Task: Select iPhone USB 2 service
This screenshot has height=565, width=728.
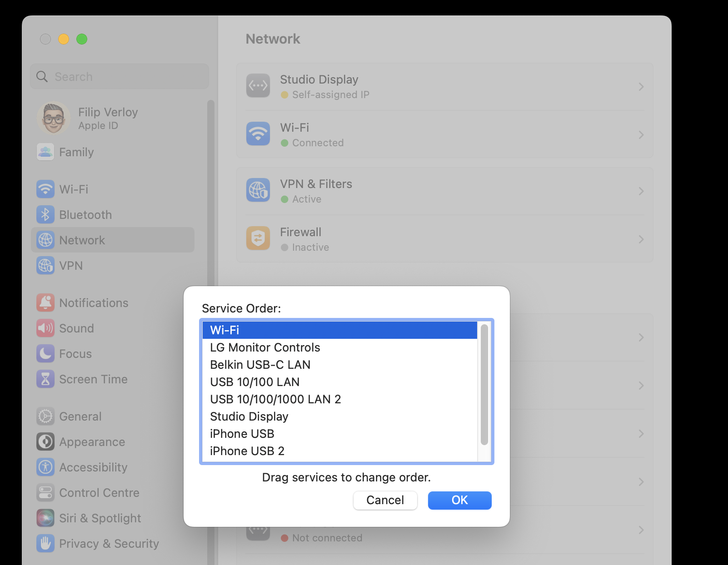Action: pyautogui.click(x=340, y=451)
